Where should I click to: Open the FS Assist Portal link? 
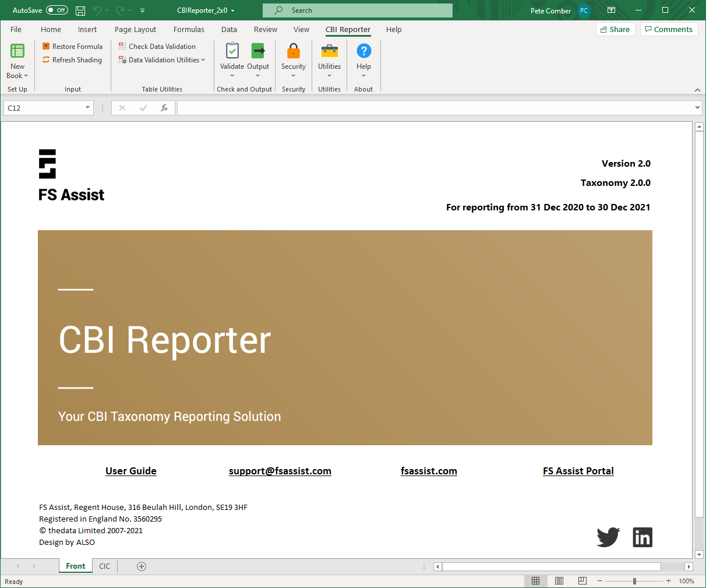(578, 471)
